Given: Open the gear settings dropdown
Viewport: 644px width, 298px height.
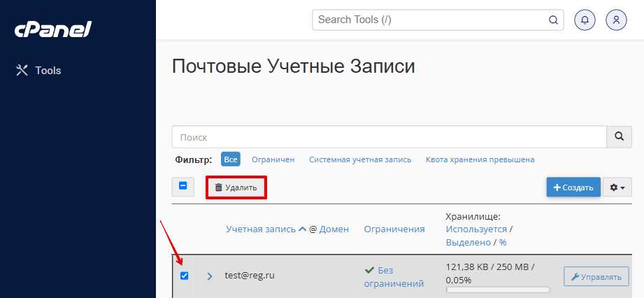Looking at the screenshot, I should [617, 187].
